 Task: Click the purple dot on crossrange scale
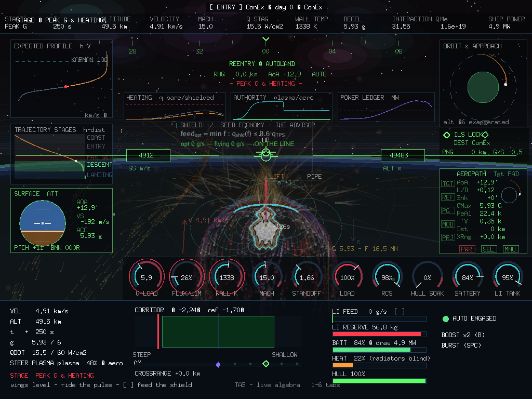(x=218, y=364)
